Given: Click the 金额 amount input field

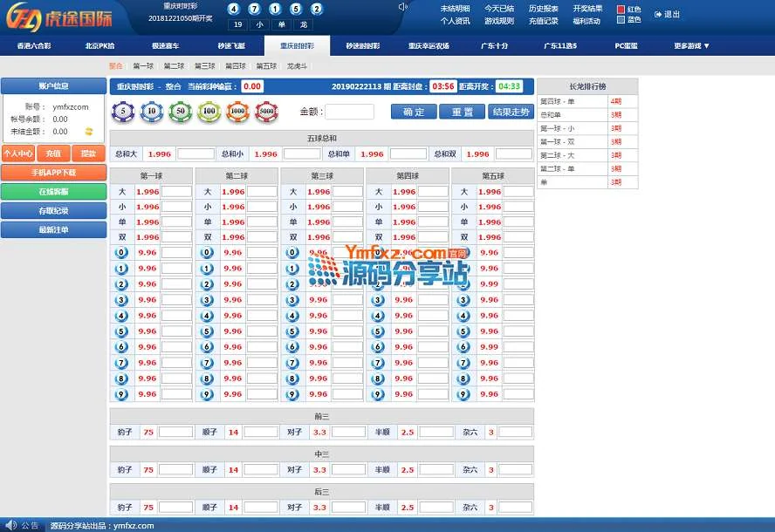Looking at the screenshot, I should [x=349, y=112].
